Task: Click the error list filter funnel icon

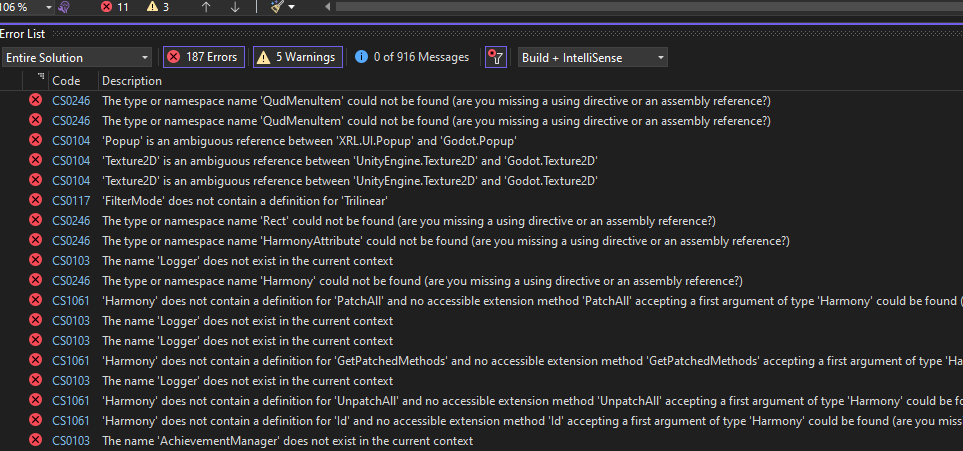Action: [x=495, y=57]
